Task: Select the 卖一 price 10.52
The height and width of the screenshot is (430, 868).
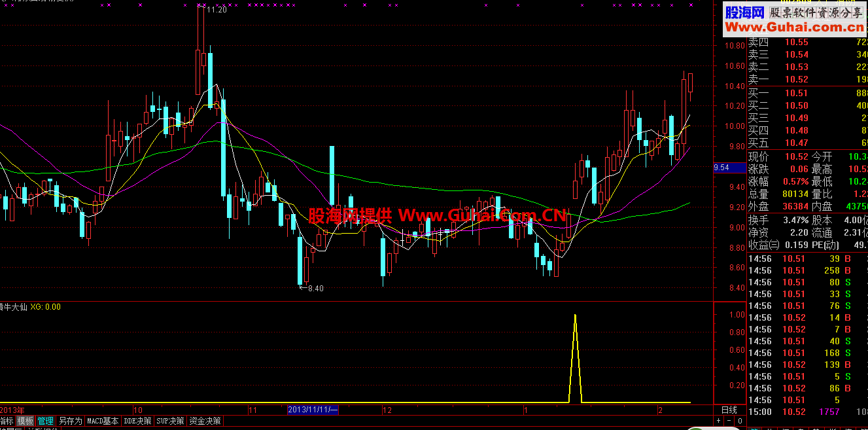Action: [x=797, y=80]
